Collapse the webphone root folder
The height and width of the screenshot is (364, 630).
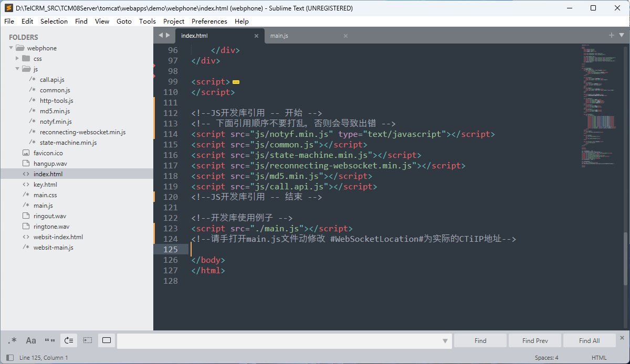(11, 48)
